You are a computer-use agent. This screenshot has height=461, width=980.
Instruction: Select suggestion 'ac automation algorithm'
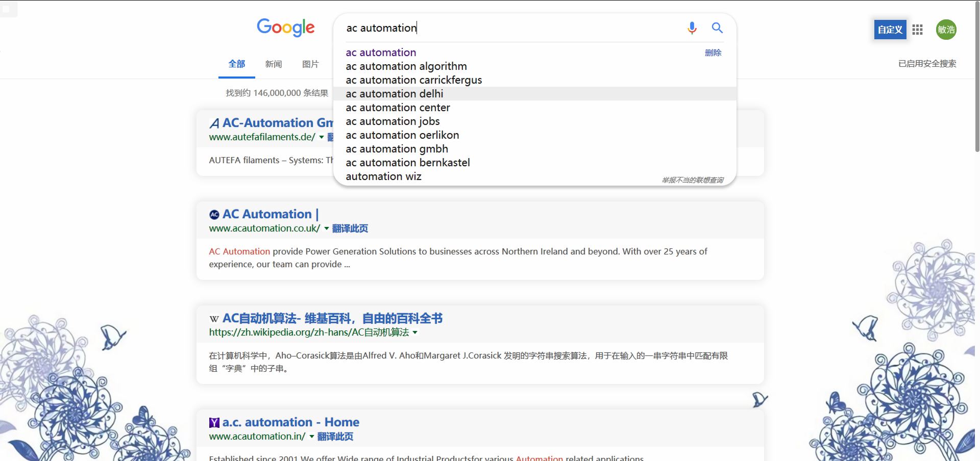coord(534,66)
